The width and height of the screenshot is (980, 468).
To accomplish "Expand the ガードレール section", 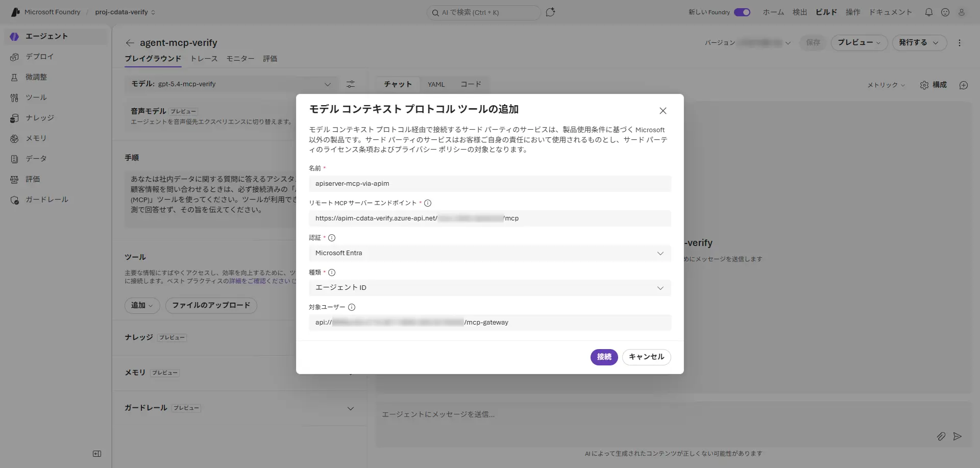I will pos(351,408).
